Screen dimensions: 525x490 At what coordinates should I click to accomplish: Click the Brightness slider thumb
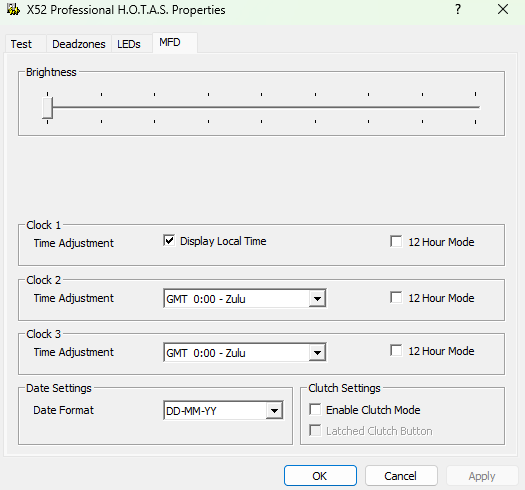pos(47,108)
